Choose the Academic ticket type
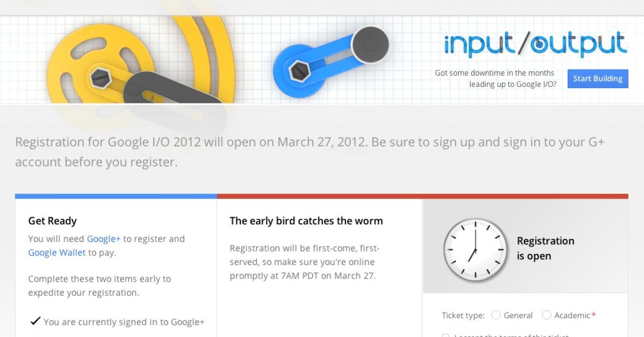 546,315
